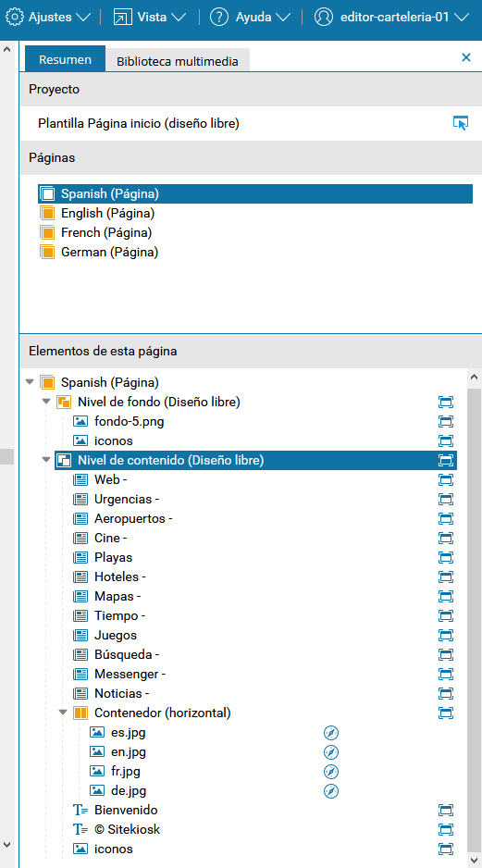The width and height of the screenshot is (482, 868).
Task: Click the frame icon on Nivel de contenido row
Action: coord(446,460)
